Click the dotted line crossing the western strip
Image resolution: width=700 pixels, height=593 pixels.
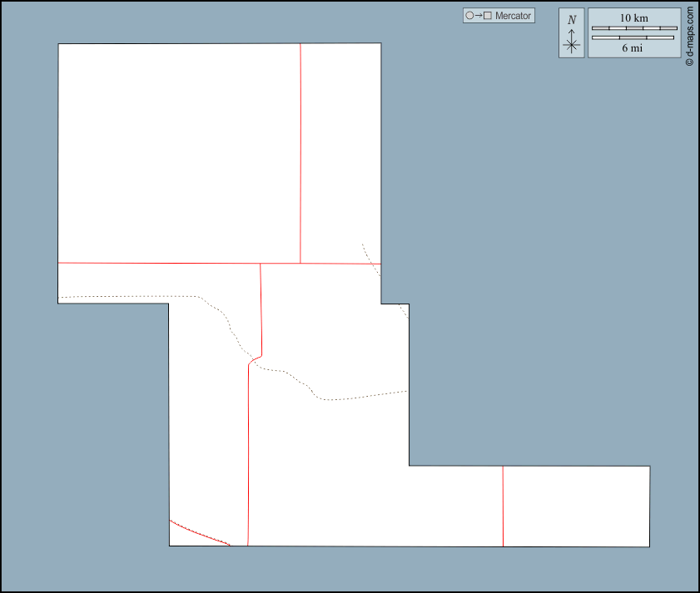125,296
